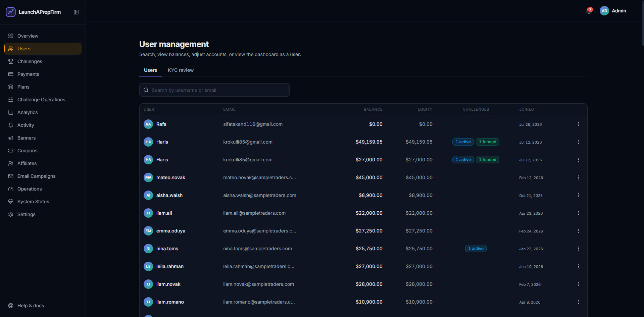Screen dimensions: 644x317
Task: Focus the Search by username or email field
Action: point(214,90)
